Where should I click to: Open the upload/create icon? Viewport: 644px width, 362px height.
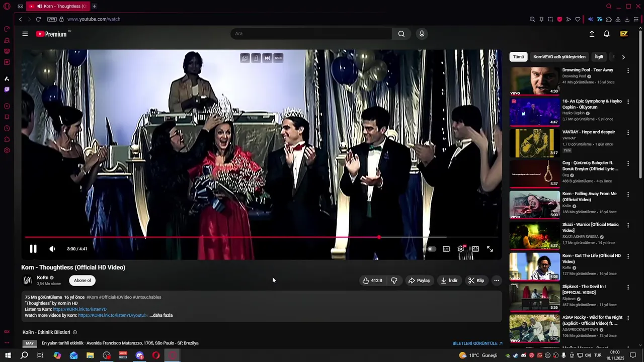592,34
